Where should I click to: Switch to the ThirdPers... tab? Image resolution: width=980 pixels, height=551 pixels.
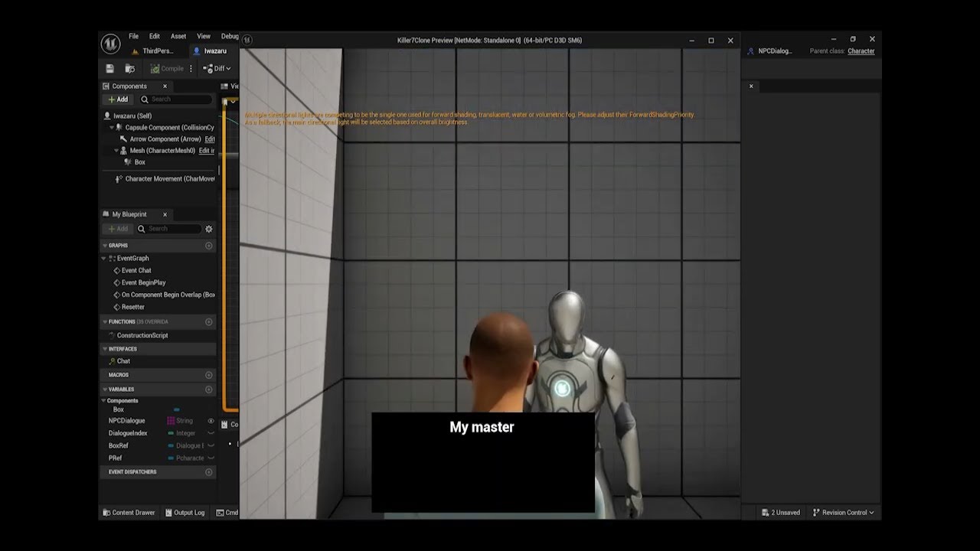click(153, 51)
